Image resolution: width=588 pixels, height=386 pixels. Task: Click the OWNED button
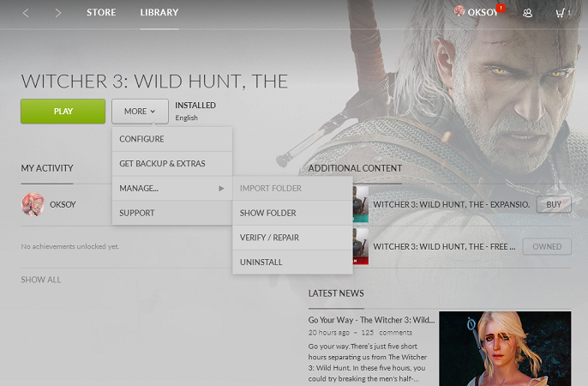pyautogui.click(x=547, y=246)
